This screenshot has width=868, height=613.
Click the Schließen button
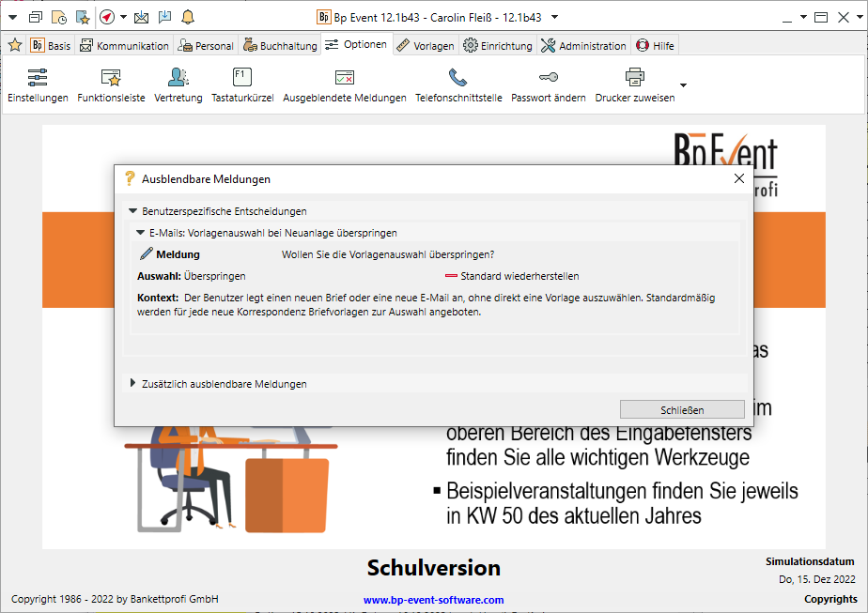[682, 409]
